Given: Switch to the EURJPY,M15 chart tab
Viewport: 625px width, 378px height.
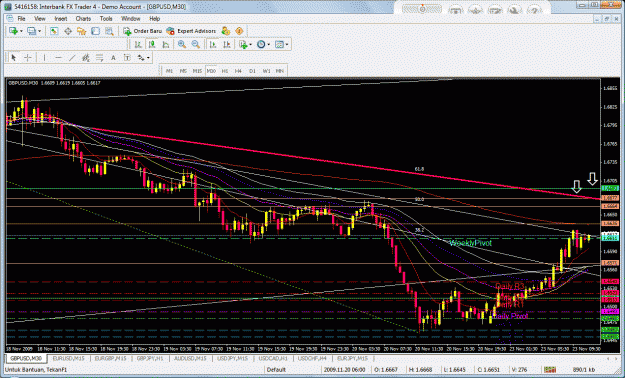Looking at the screenshot, I should coord(352,358).
